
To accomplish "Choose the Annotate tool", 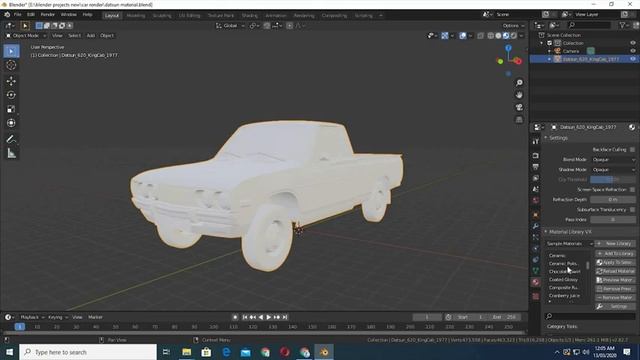I will click(11, 139).
